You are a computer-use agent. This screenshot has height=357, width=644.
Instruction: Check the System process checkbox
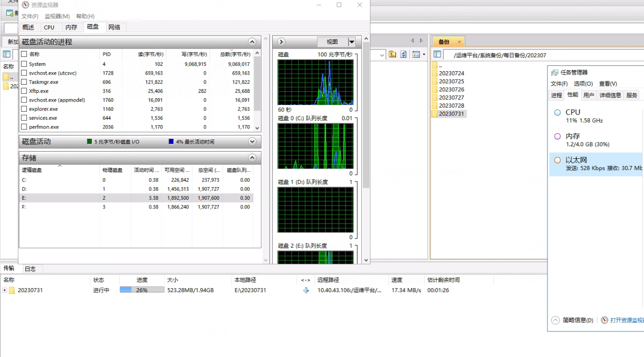pos(24,64)
